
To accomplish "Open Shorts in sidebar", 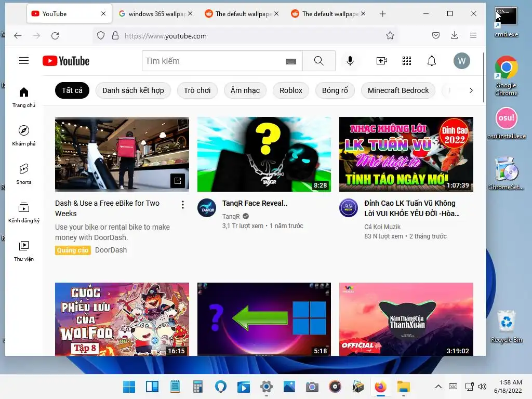I will 24,174.
